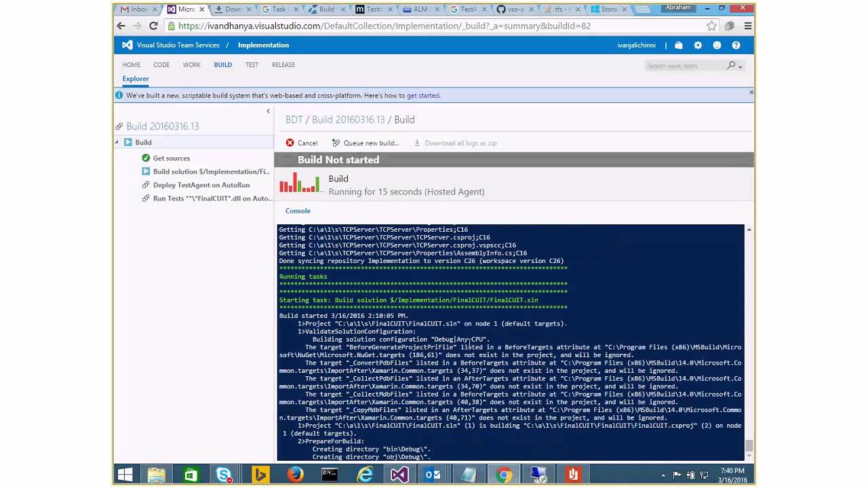Cancel the running build
This screenshot has height=488, width=868.
302,143
